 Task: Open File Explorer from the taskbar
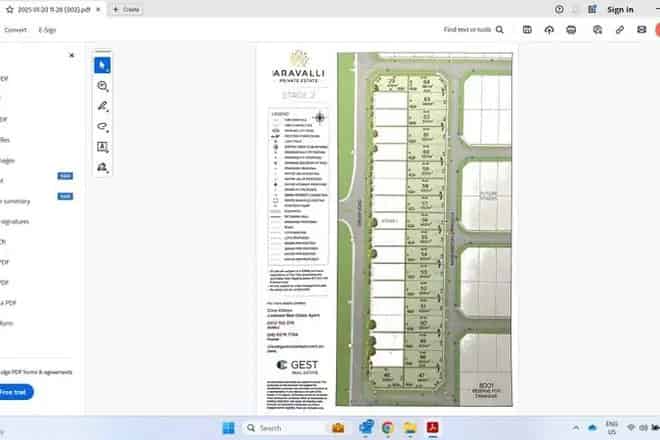coord(410,428)
